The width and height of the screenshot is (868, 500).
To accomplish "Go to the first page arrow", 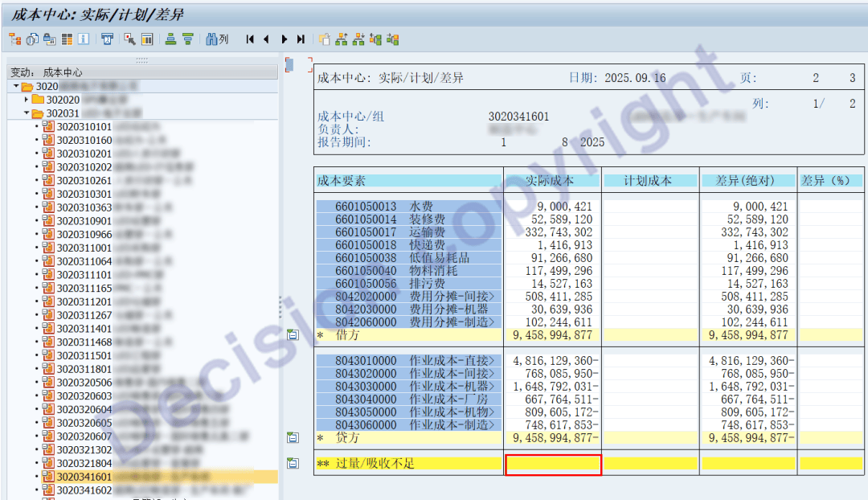I will (x=250, y=39).
